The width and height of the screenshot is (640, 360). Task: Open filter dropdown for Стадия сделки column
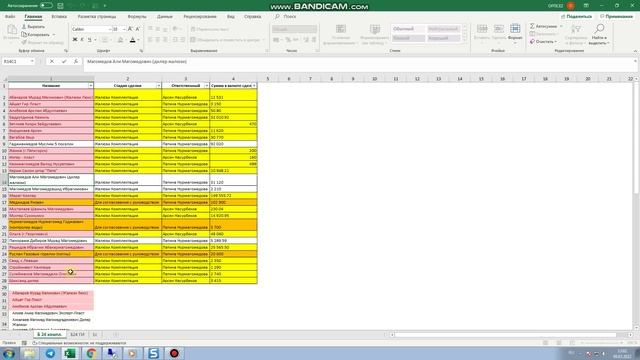point(158,86)
